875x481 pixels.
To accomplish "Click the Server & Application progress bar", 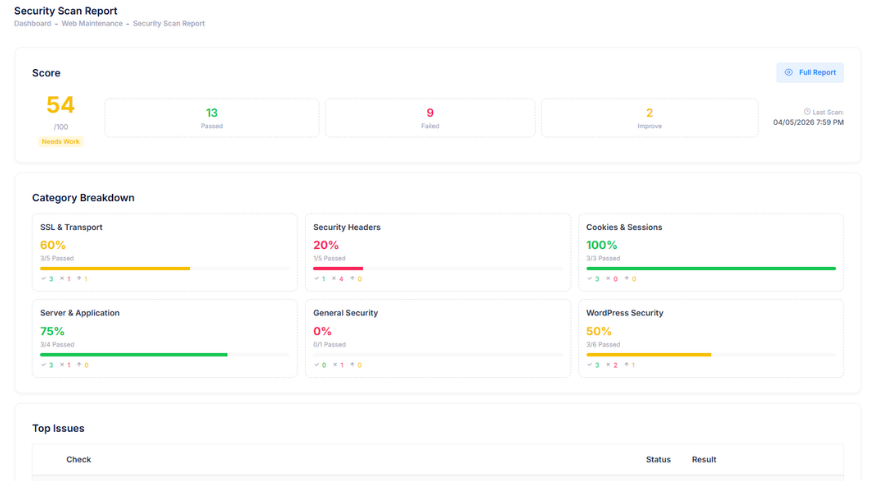I will 165,354.
